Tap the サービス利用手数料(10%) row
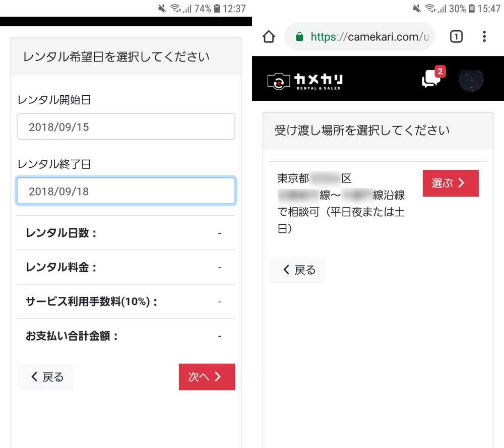The width and height of the screenshot is (504, 448). point(126,301)
